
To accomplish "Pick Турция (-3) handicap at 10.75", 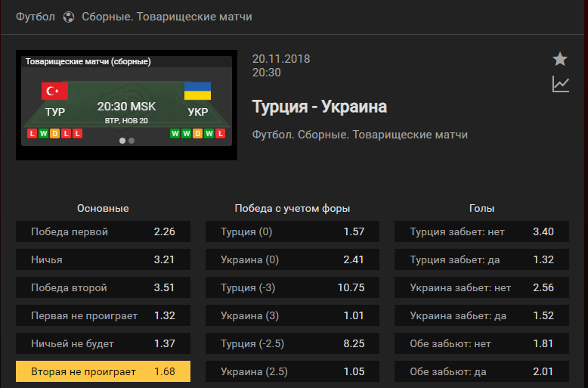I will click(x=292, y=287).
